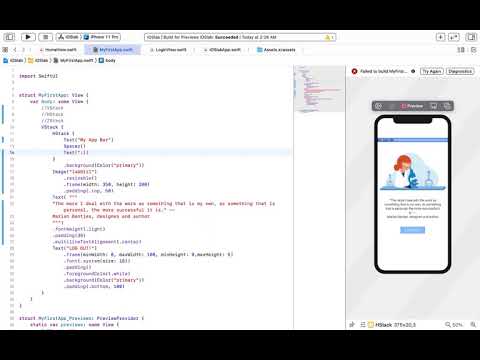Click the struct MyFirstApp: View line
The width and height of the screenshot is (480, 360).
click(53, 95)
